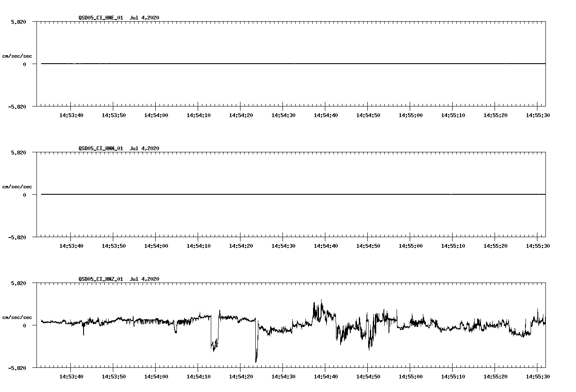Image resolution: width=576 pixels, height=392 pixels.
Task: Click time label 14:54:00 under HNZ plot
Action: click(x=156, y=377)
